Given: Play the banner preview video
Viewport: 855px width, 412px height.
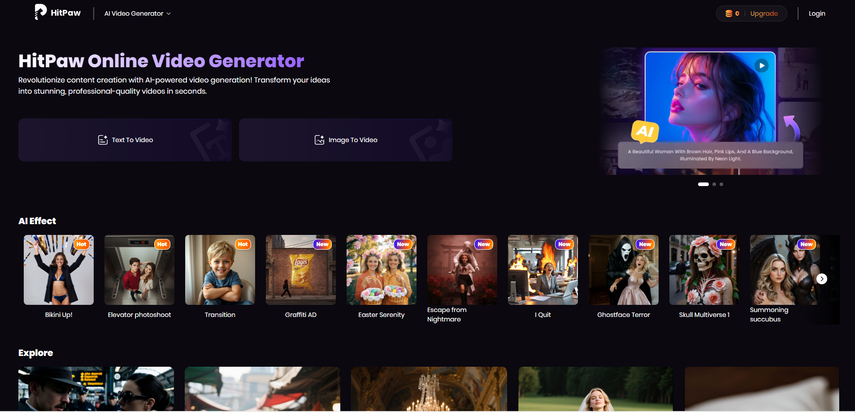Looking at the screenshot, I should 761,66.
